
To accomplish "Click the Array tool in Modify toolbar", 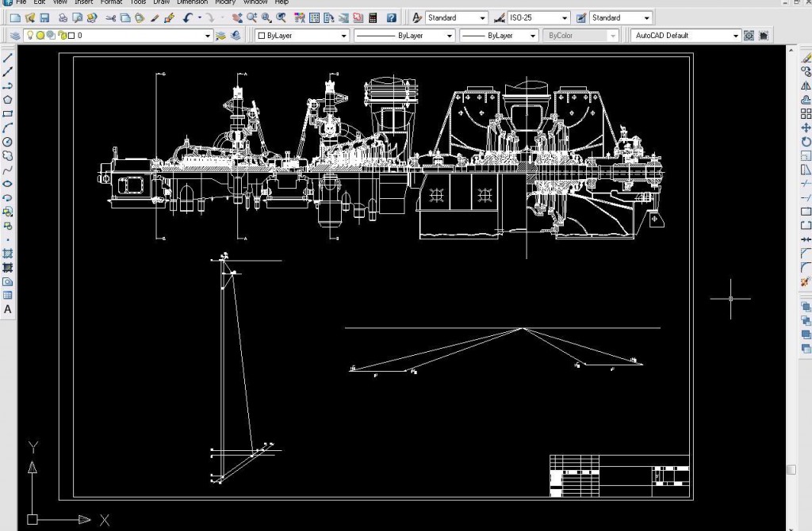I will pyautogui.click(x=806, y=114).
